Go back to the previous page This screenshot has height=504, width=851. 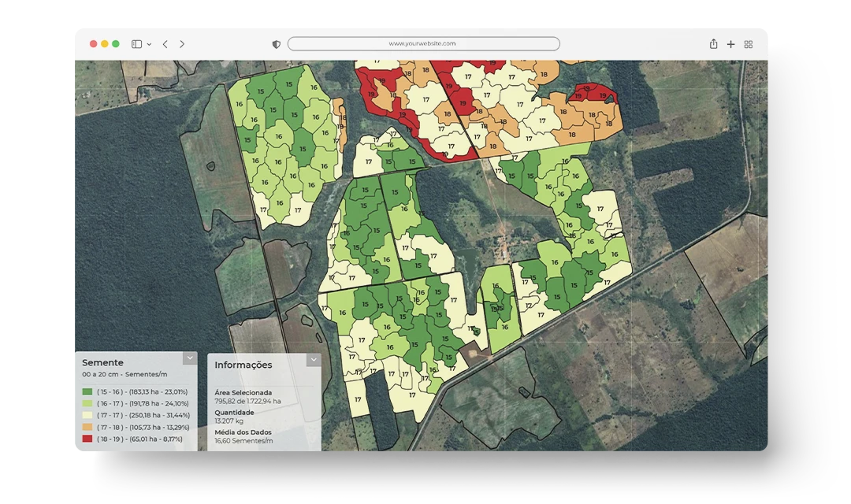(x=165, y=44)
